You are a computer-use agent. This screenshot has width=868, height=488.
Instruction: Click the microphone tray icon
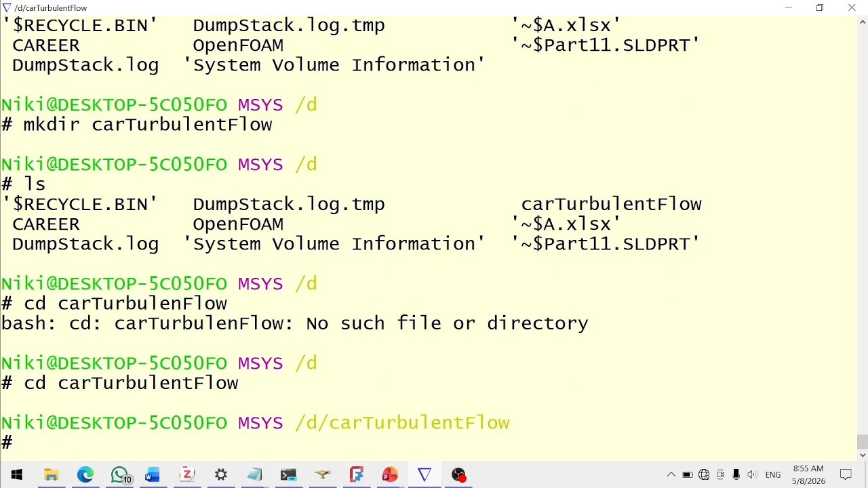[736, 474]
